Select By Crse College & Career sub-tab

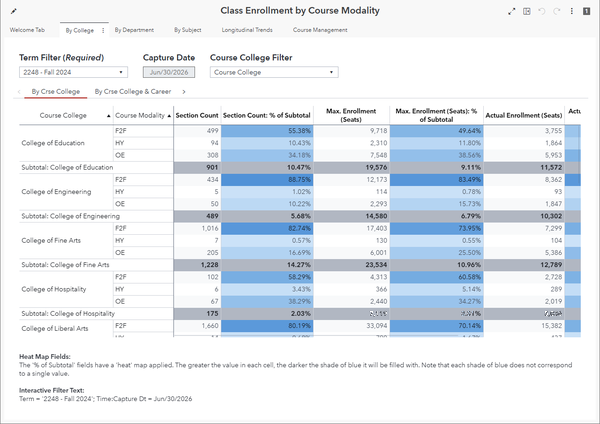(133, 91)
